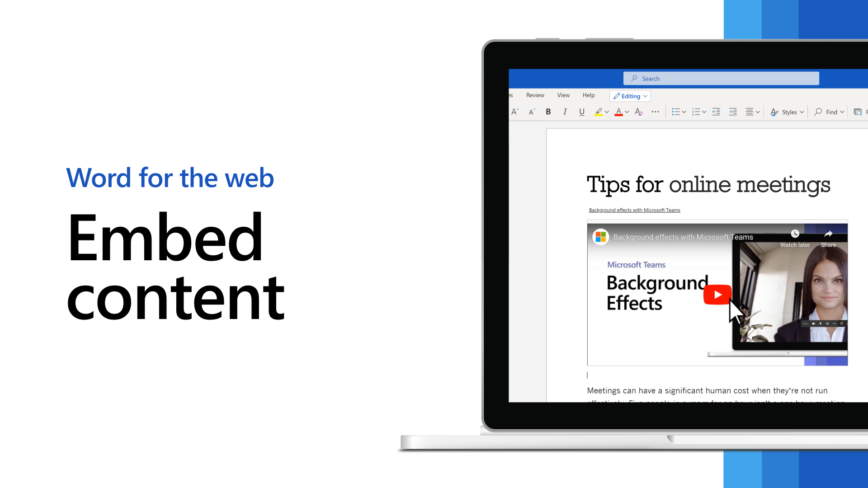868x488 pixels.
Task: Click the YouTube play button
Action: pyautogui.click(x=716, y=294)
